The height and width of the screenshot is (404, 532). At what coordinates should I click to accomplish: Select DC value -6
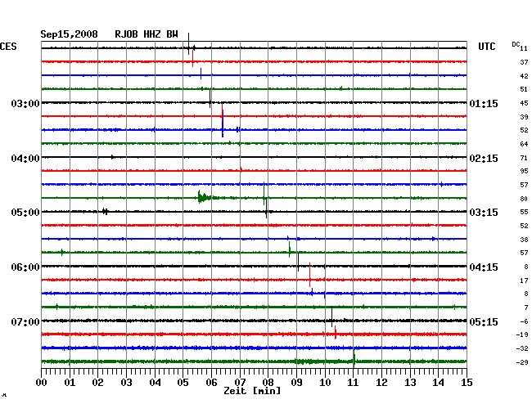[524, 321]
